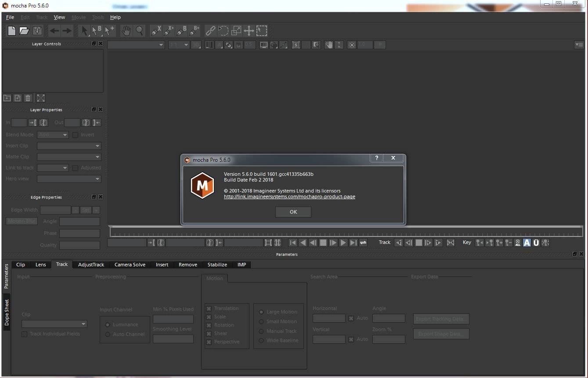
Task: Switch to the AdjustTrack tab
Action: 91,265
